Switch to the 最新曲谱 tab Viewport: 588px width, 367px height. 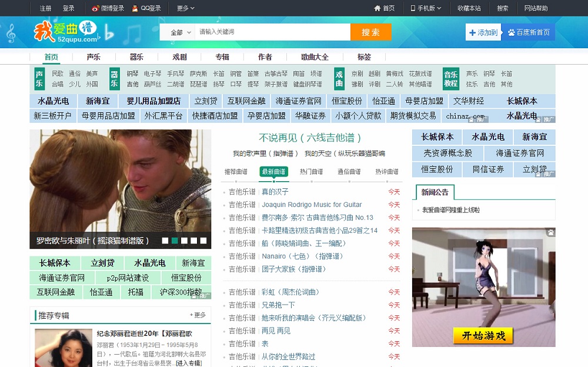tap(274, 172)
